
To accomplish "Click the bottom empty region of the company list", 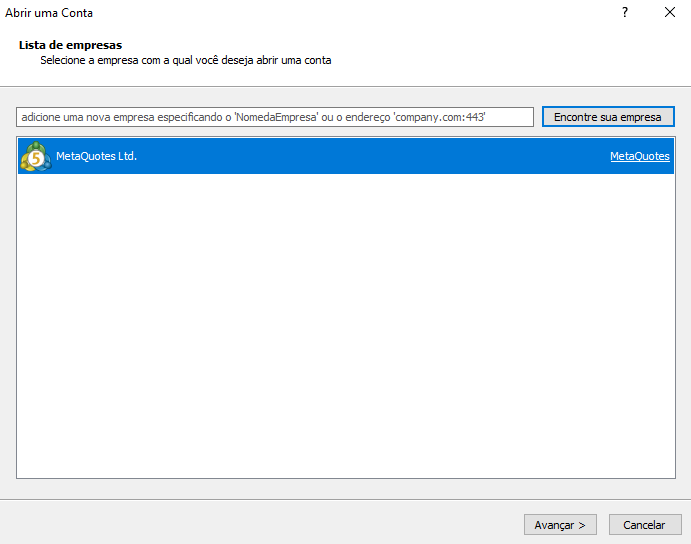I will (345, 450).
